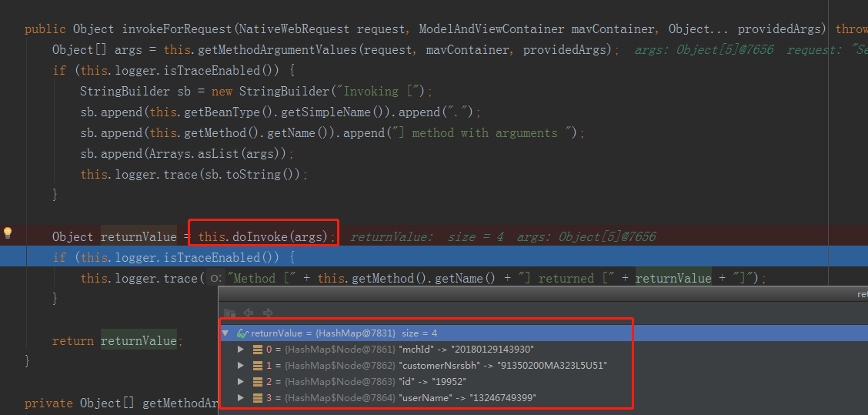
Task: Expand the userName entry node
Action: (241, 398)
